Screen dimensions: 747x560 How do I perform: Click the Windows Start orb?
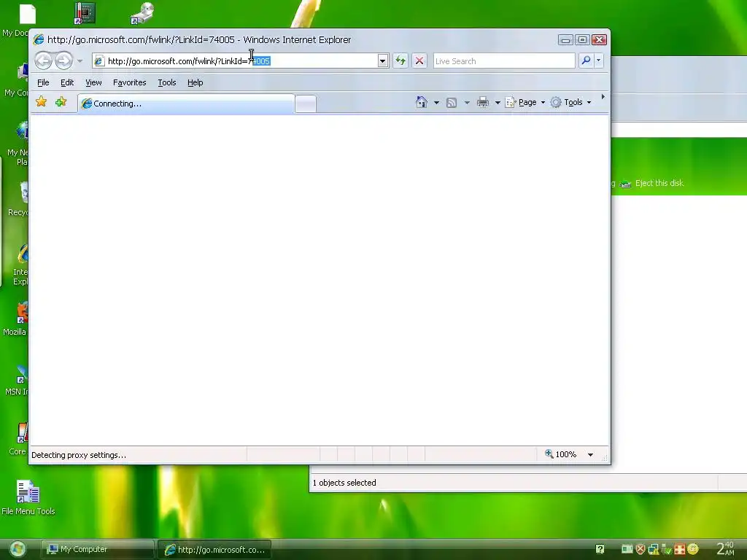tap(18, 549)
